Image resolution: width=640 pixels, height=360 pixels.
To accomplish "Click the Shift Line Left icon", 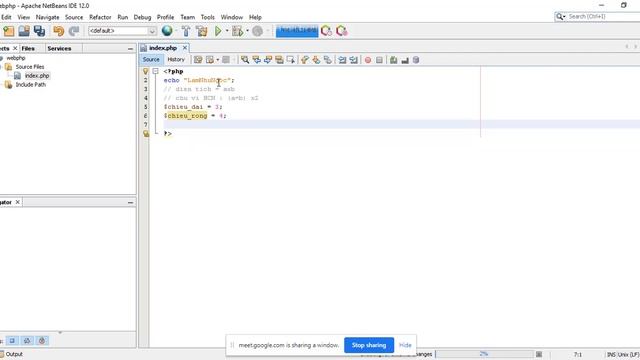I will [x=342, y=60].
